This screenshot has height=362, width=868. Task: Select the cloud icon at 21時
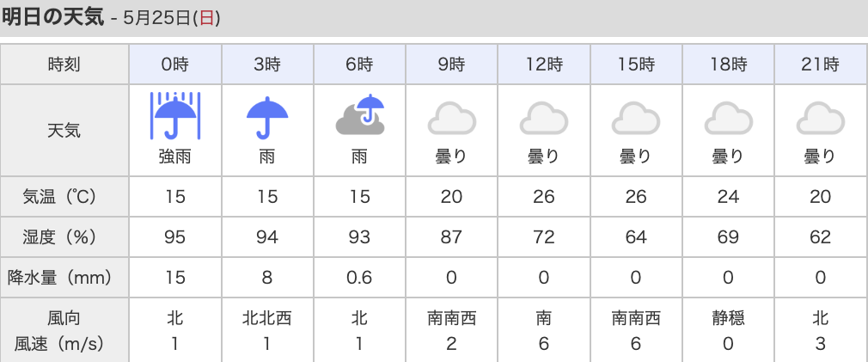click(x=821, y=118)
